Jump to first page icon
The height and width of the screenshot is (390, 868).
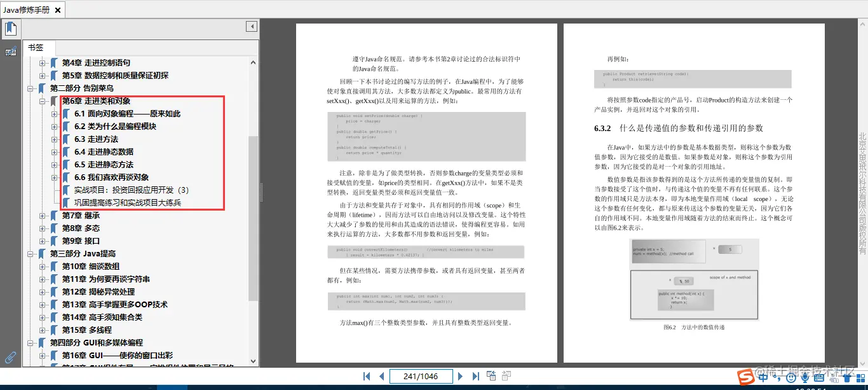click(x=366, y=375)
